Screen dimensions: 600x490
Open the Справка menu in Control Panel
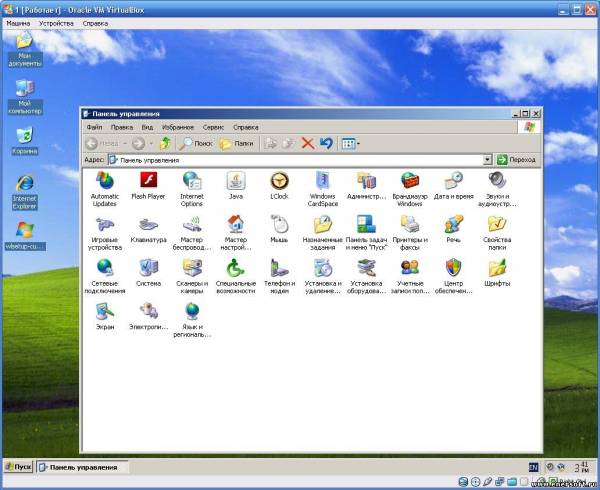coord(246,127)
